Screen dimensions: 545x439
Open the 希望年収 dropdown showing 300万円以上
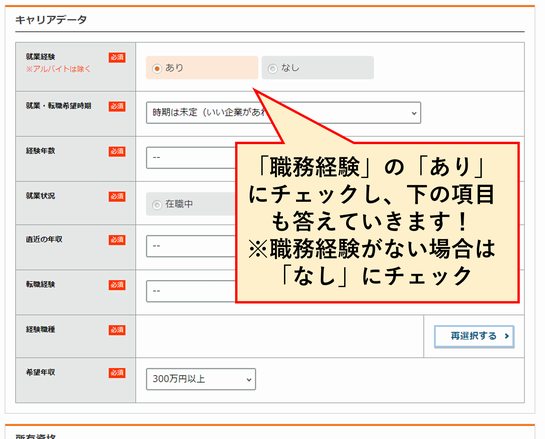(201, 379)
